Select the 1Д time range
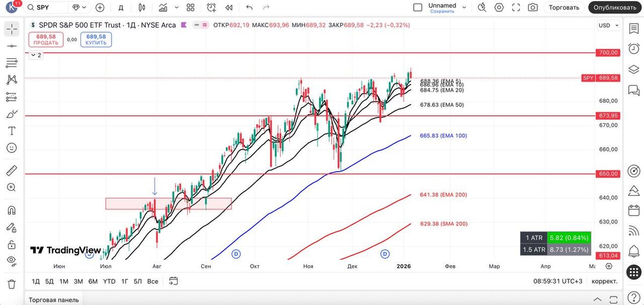Viewport: 644px width, 305px height. pyautogui.click(x=35, y=281)
